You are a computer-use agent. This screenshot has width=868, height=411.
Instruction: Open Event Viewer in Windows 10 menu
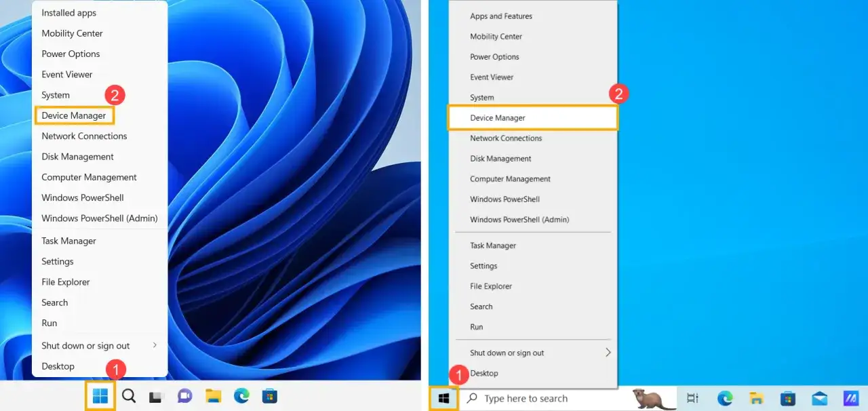tap(533, 77)
